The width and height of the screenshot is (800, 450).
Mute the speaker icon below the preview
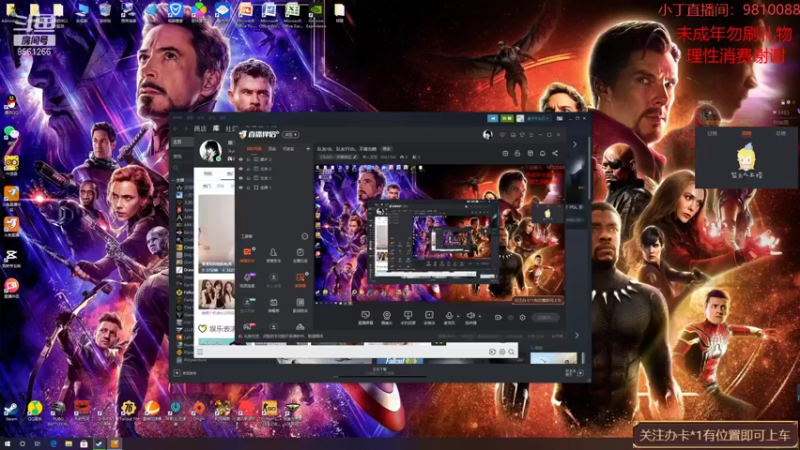tap(470, 316)
